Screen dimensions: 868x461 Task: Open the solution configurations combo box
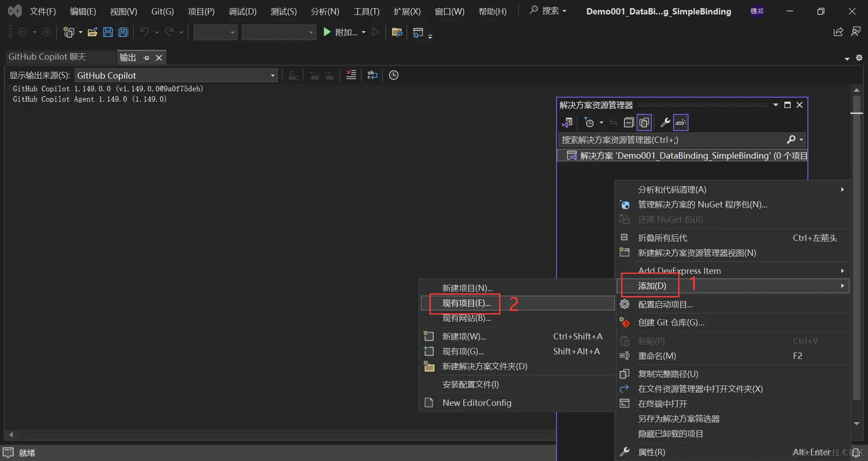coord(216,33)
